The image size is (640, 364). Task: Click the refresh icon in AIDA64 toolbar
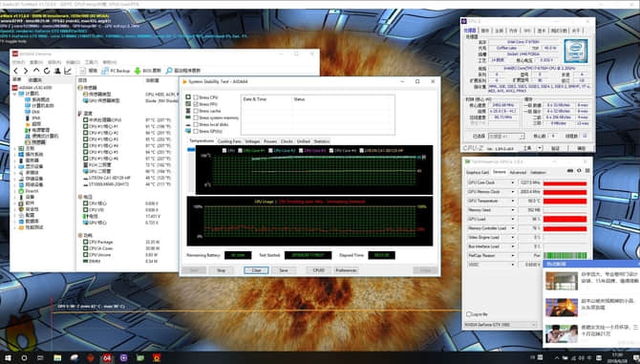[47, 71]
